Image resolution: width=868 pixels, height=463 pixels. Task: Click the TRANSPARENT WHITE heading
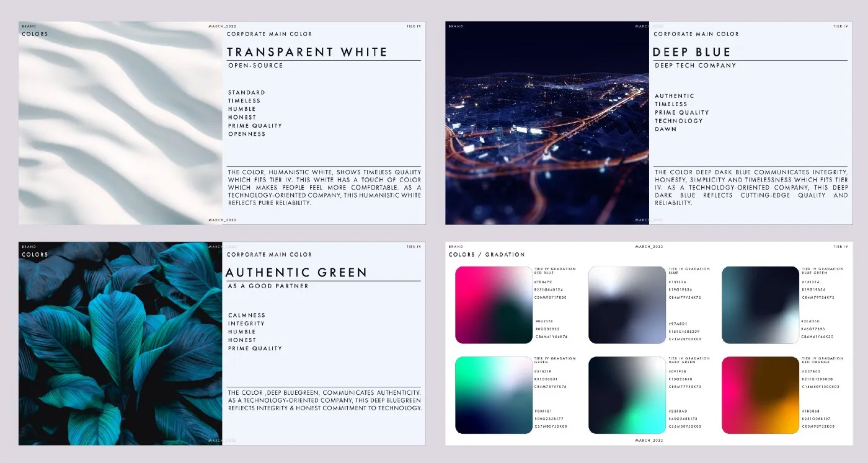307,52
